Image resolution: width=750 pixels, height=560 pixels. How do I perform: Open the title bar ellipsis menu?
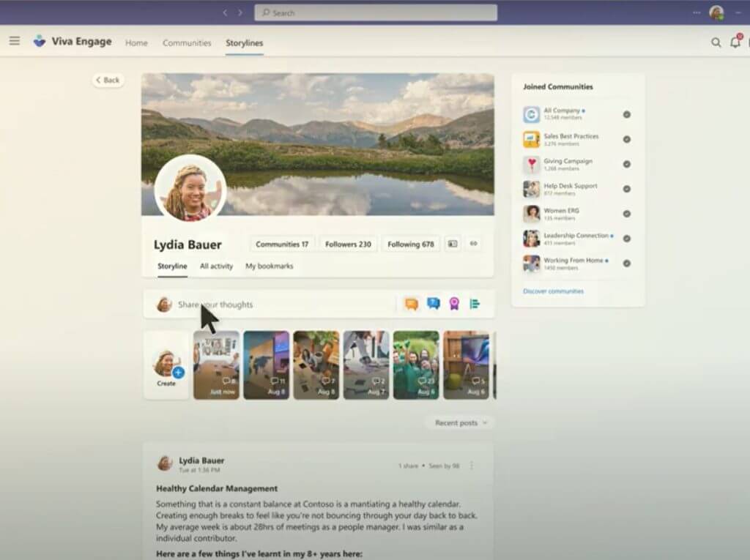pos(697,12)
